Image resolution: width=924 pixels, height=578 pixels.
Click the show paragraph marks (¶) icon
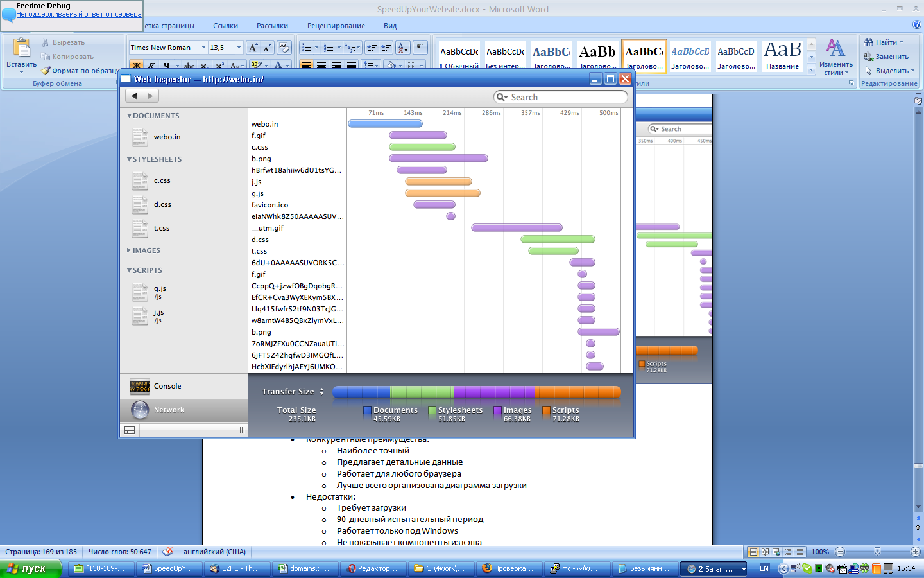[x=420, y=48]
